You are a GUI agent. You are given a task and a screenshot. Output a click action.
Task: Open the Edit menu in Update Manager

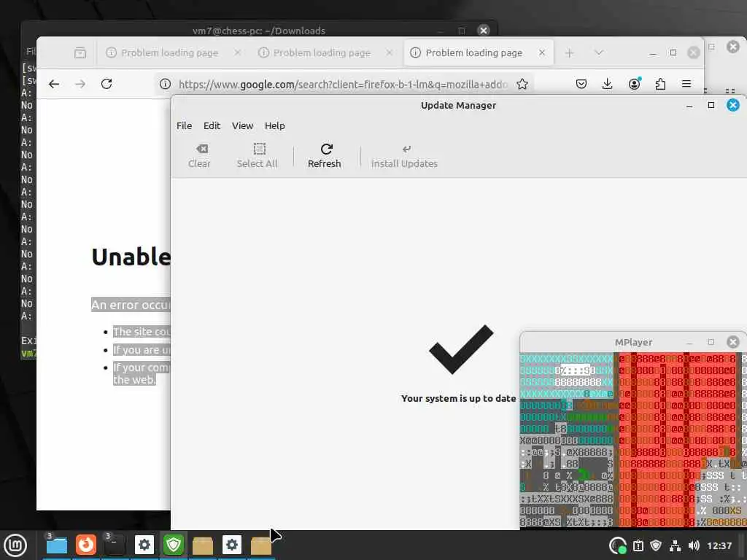pos(212,125)
